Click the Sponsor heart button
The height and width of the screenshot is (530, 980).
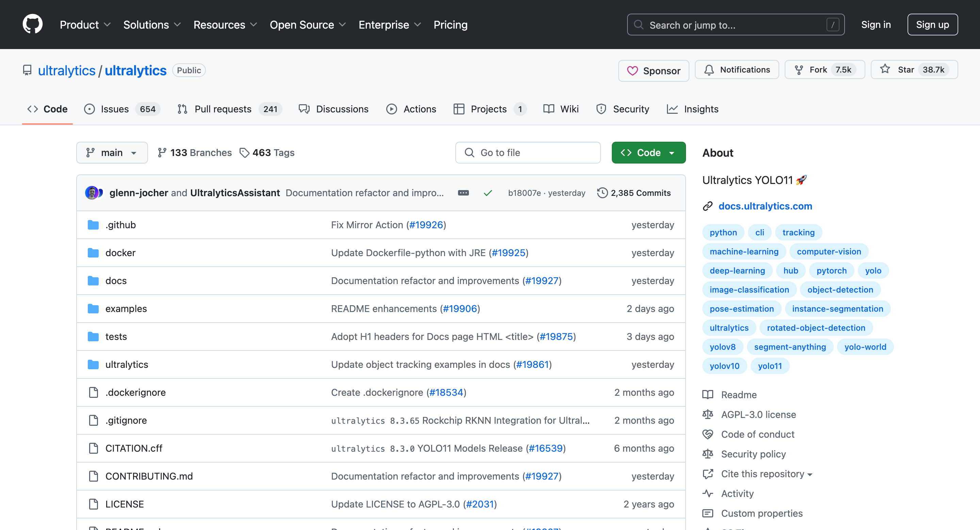[x=653, y=71]
